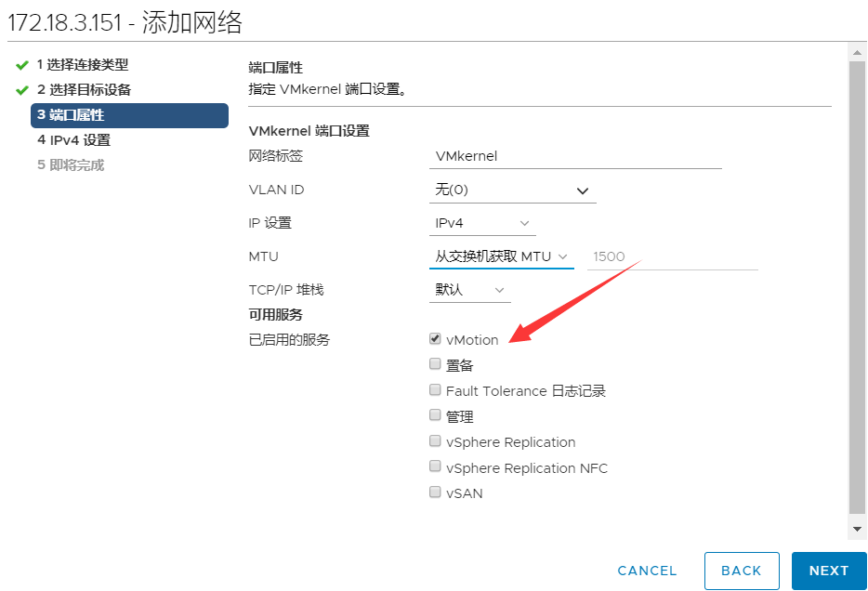
Task: Check the 管理 (management) service
Action: (435, 415)
